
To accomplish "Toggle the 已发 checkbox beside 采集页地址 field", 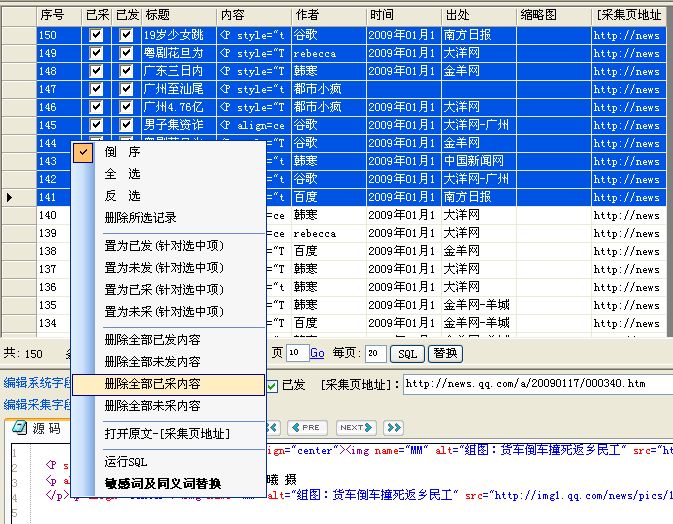I will tap(272, 385).
